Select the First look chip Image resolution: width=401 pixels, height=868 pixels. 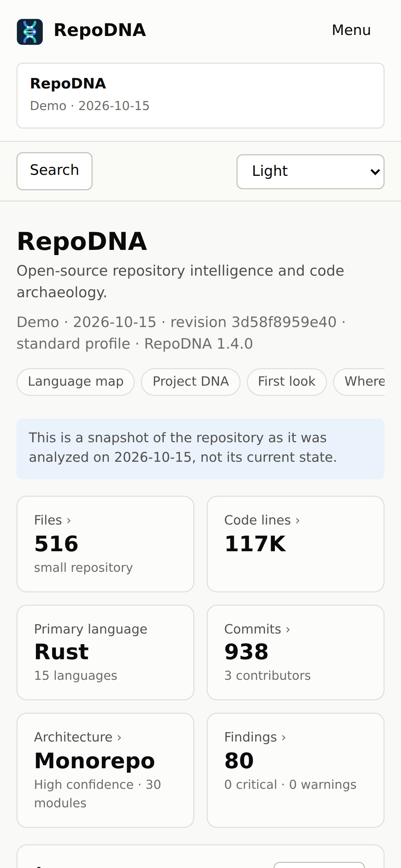tap(287, 382)
